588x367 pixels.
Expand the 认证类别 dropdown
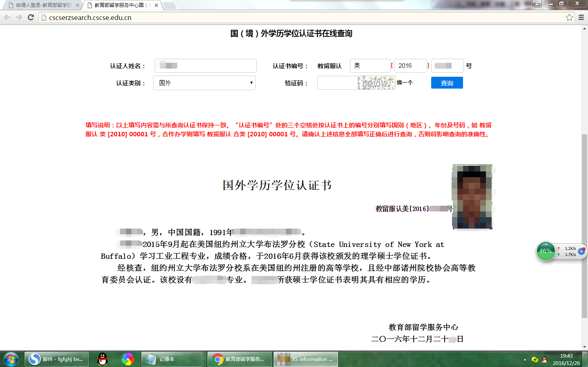(x=205, y=83)
